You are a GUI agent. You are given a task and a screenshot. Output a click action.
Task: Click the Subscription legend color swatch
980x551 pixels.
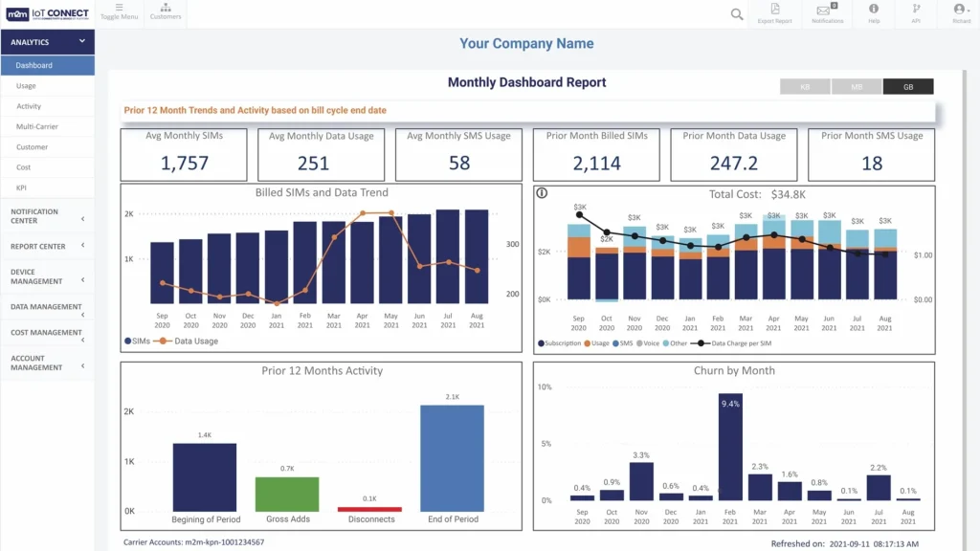(541, 342)
